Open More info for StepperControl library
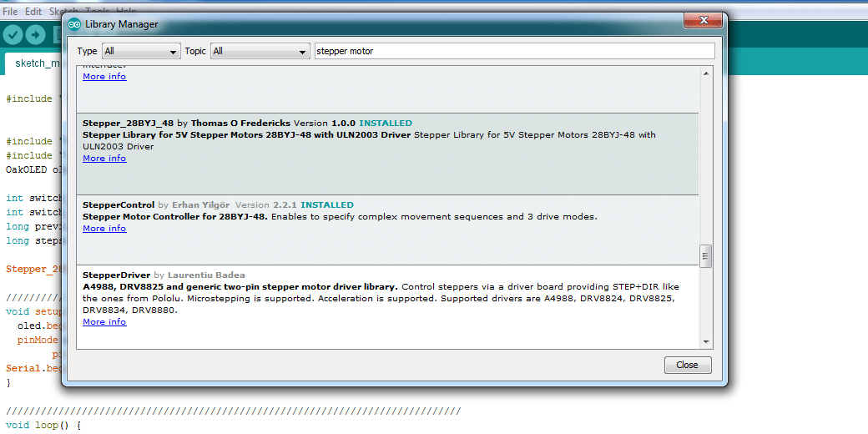The width and height of the screenshot is (868, 434). [104, 229]
